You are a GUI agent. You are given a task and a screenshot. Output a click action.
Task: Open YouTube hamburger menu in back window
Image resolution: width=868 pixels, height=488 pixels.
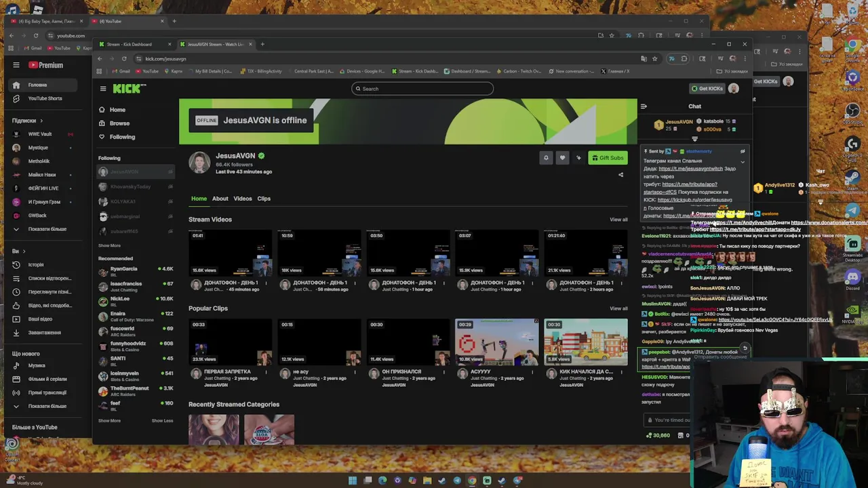(16, 65)
